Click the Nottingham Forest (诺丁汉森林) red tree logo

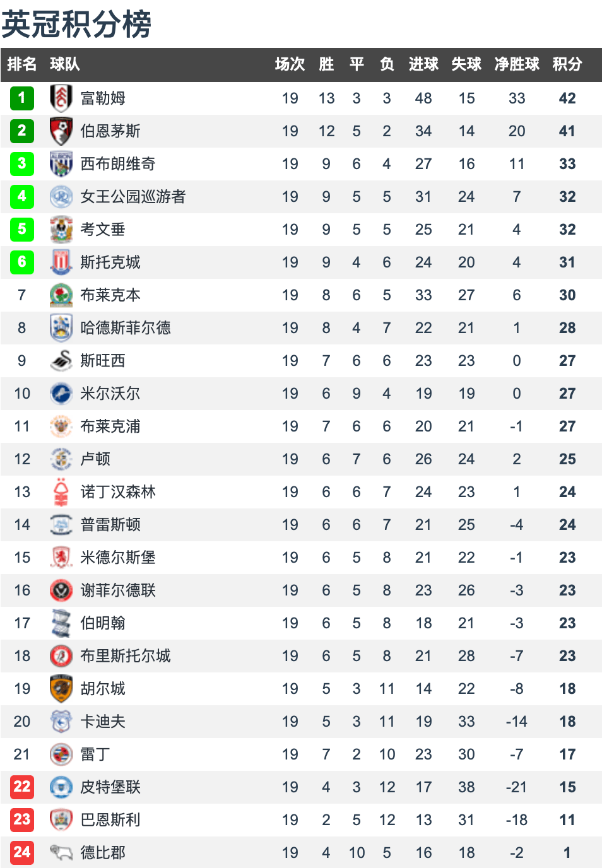pos(61,492)
